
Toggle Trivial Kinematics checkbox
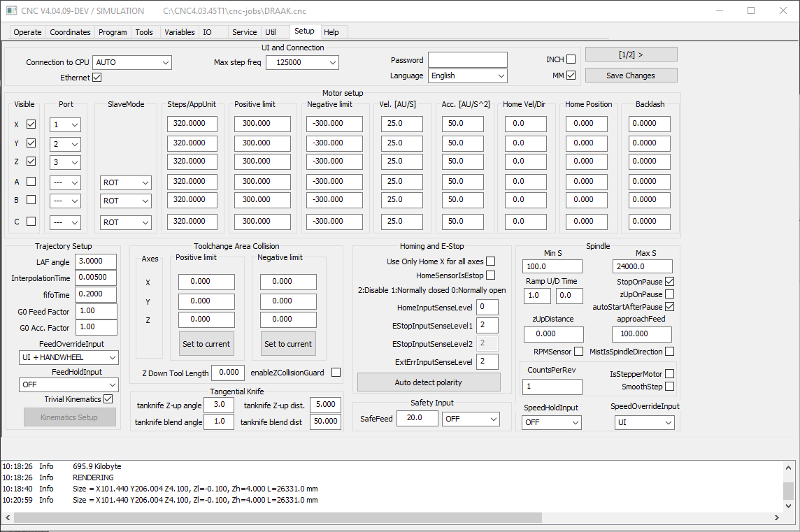(108, 399)
